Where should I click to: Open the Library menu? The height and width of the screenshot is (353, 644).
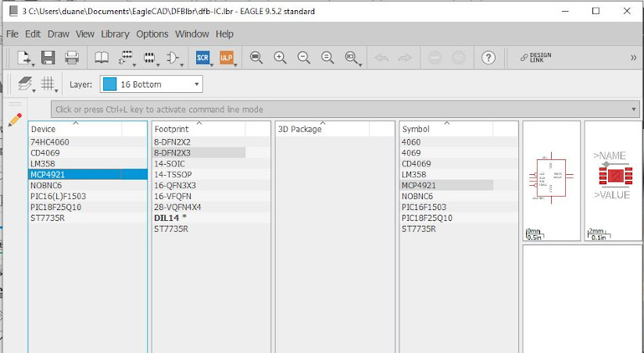pos(115,34)
